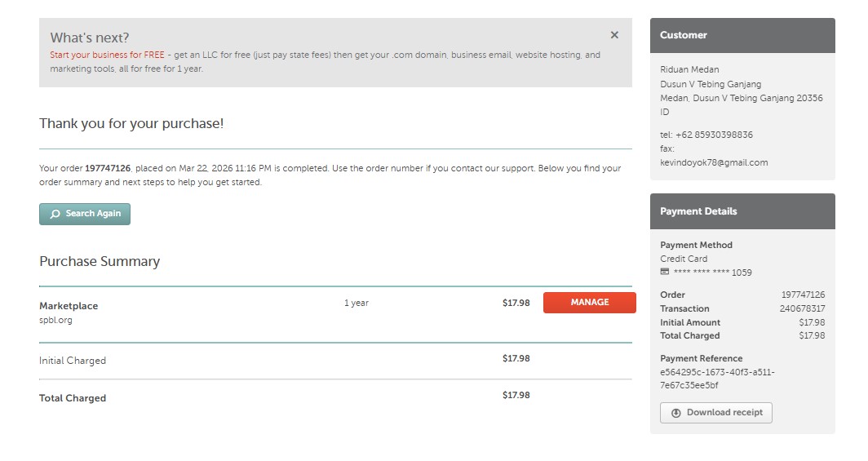Click the Payment Details panel header
Viewport: 868px width, 461px height.
742,211
